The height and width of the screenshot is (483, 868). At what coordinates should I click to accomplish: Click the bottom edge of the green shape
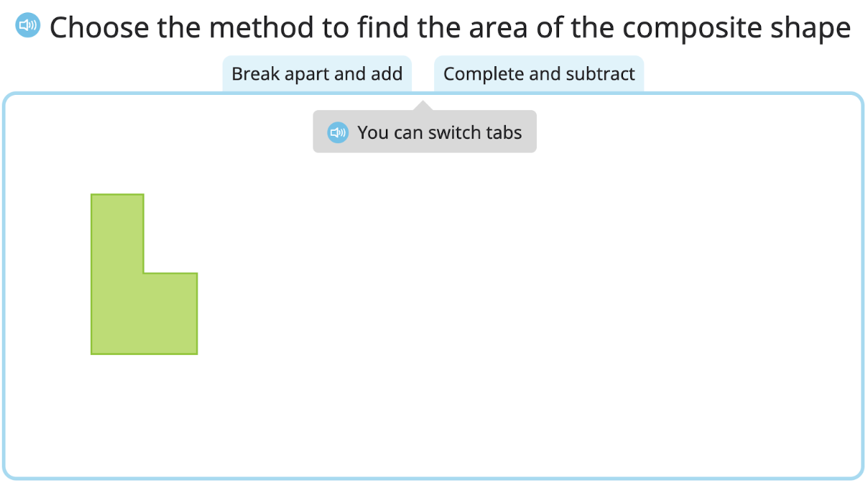coord(144,354)
